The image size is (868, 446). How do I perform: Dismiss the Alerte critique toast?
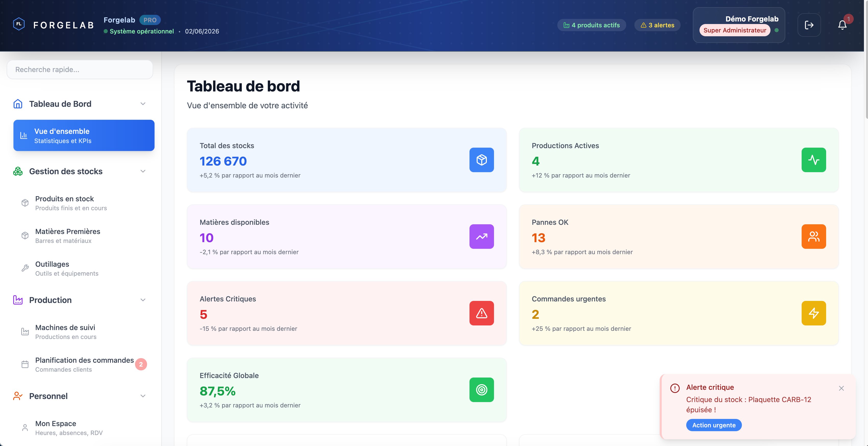point(841,388)
